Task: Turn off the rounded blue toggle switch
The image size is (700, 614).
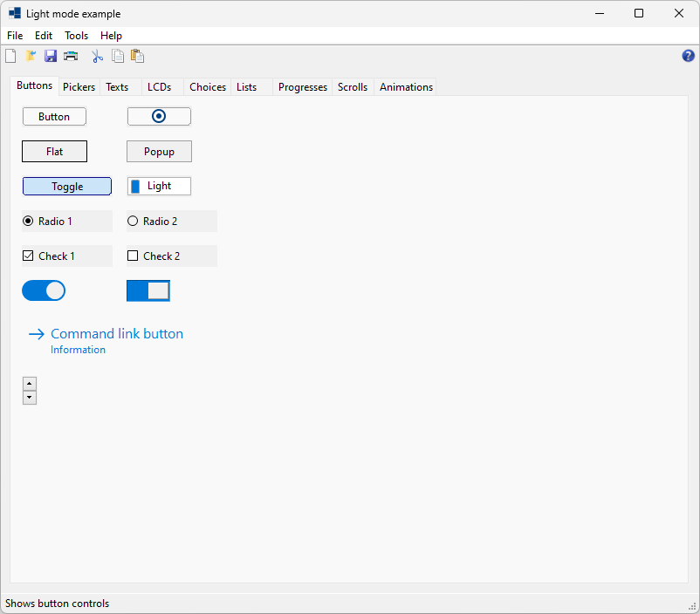Action: click(x=44, y=290)
